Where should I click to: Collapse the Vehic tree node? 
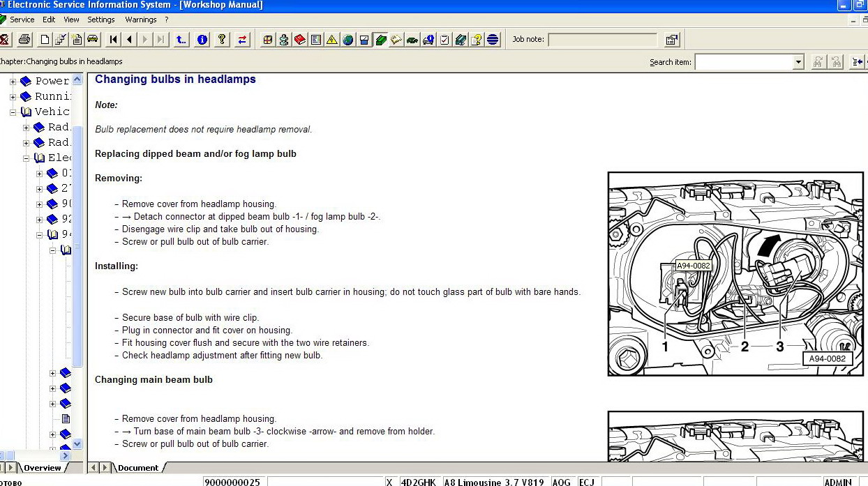coord(13,112)
